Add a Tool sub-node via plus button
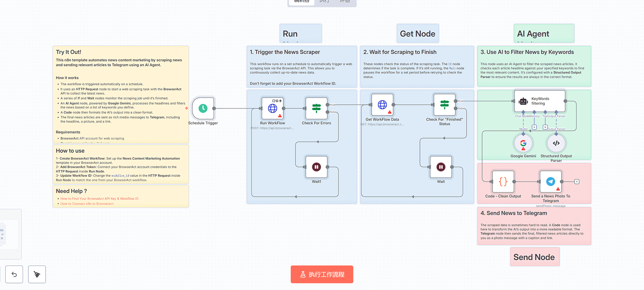 point(545,127)
